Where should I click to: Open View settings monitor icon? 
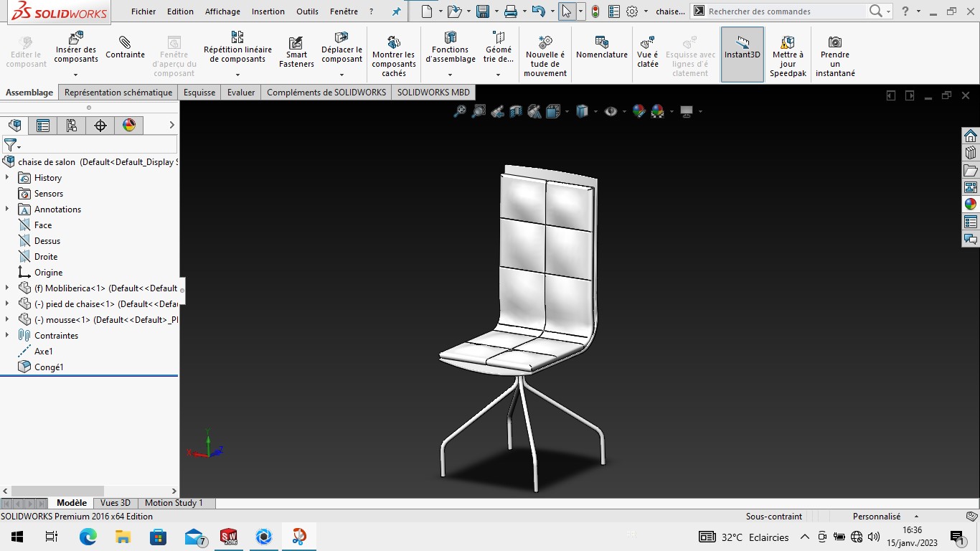(687, 111)
